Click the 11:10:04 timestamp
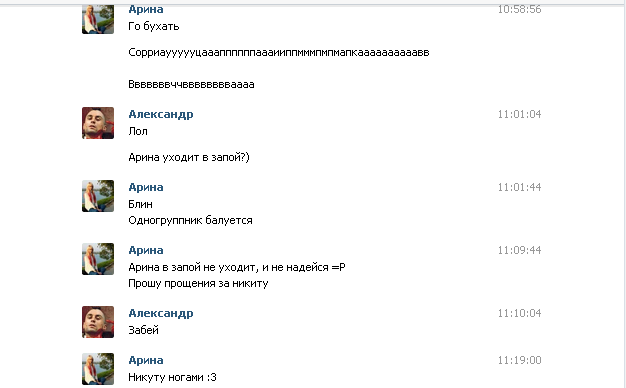Viewport: 626px width, 388px height. (519, 313)
